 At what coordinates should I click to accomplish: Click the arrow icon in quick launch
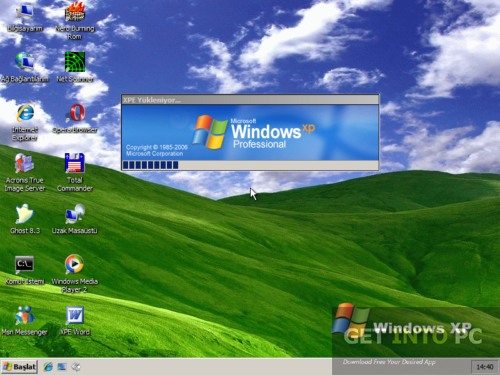[76, 367]
